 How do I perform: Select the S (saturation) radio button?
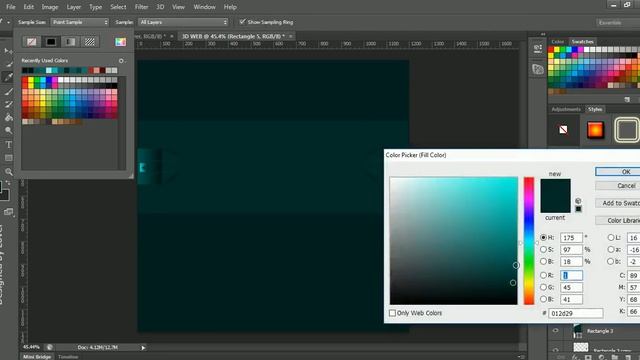click(x=543, y=249)
